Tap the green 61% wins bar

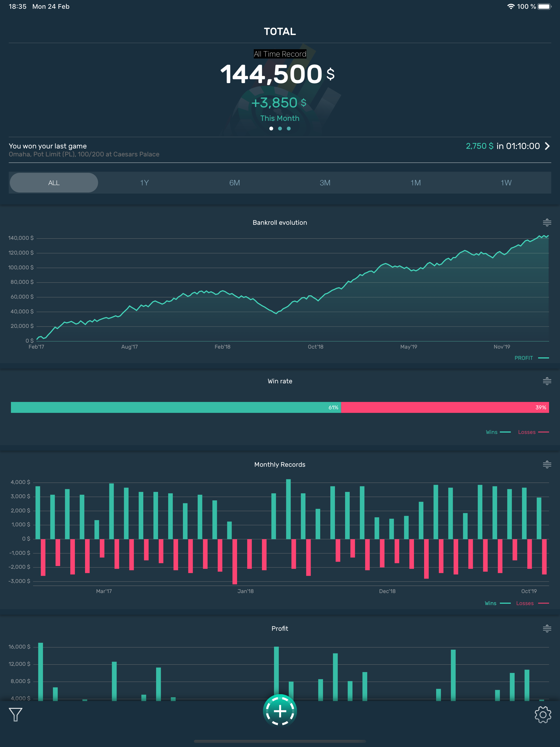pyautogui.click(x=176, y=408)
